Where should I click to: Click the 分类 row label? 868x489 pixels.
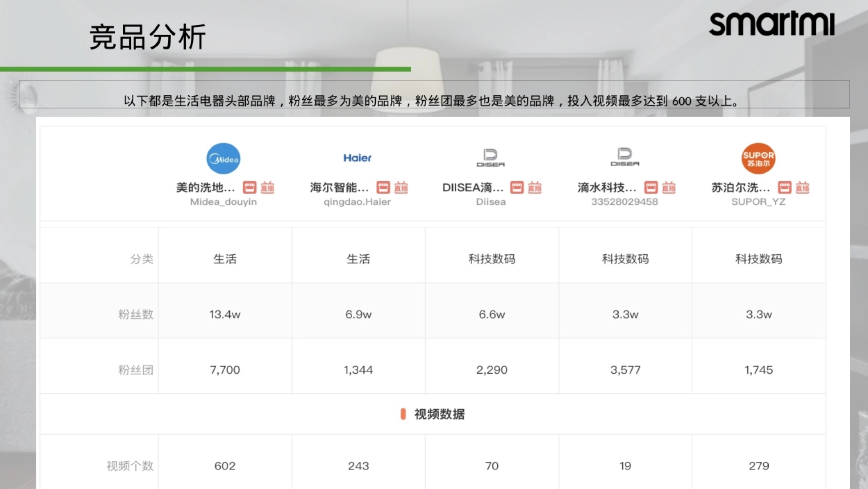tap(142, 259)
